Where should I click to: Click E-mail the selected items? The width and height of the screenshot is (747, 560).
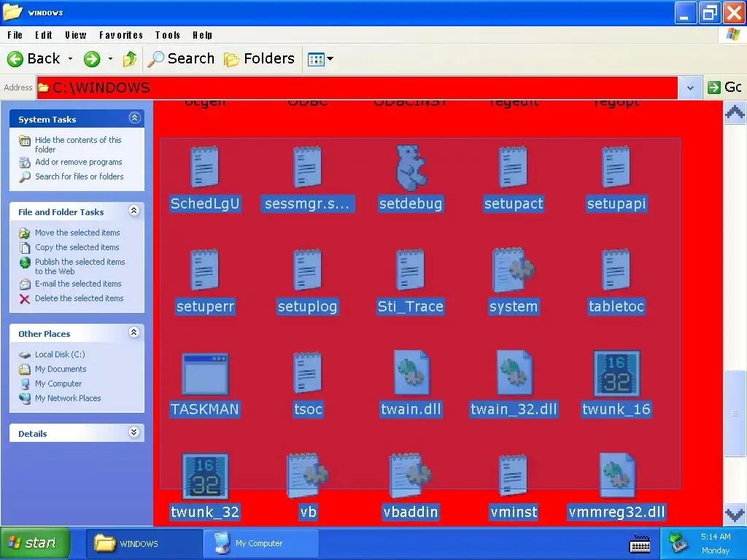click(78, 284)
